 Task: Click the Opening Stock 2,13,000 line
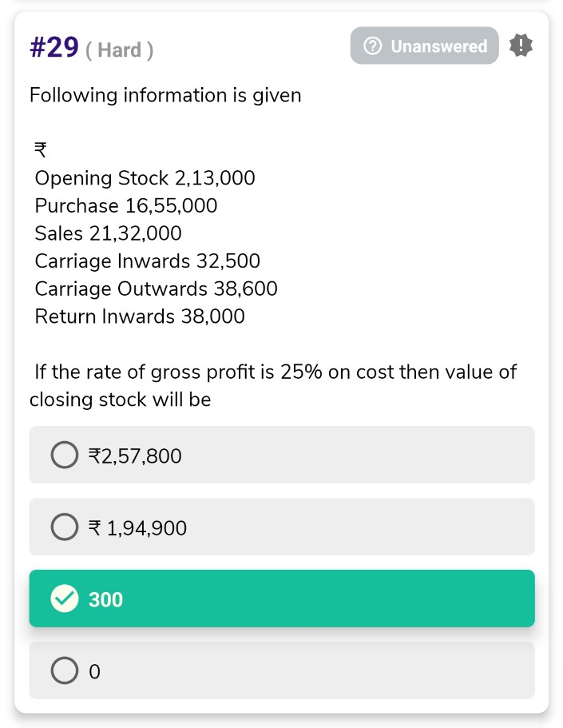(145, 178)
